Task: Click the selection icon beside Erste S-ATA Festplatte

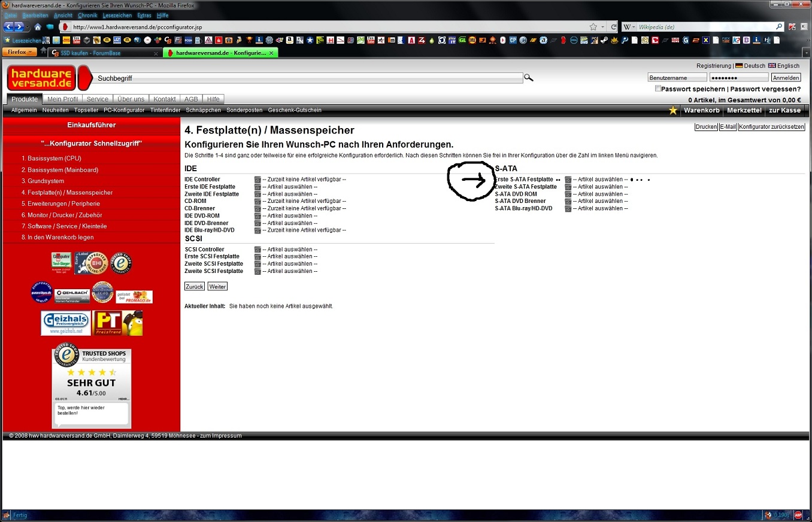Action: pyautogui.click(x=568, y=180)
